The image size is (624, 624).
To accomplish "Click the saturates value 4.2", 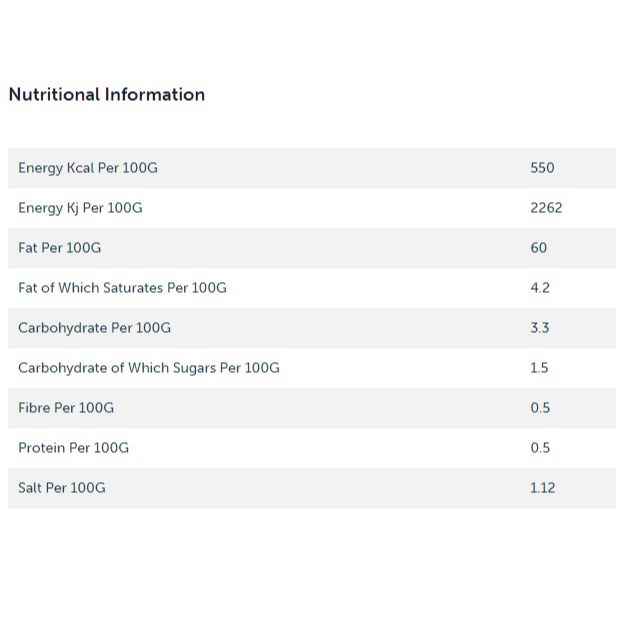I will point(540,288).
